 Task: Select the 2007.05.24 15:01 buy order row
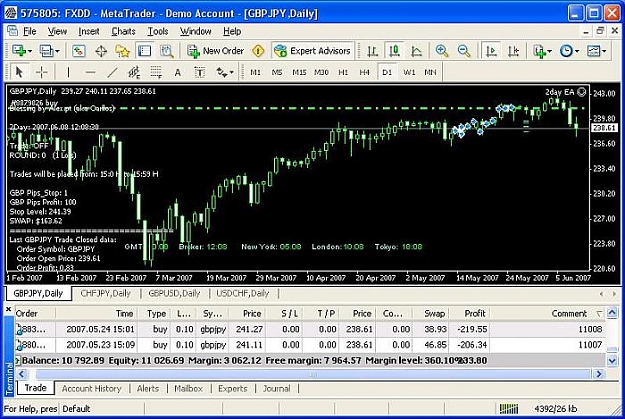coord(310,329)
